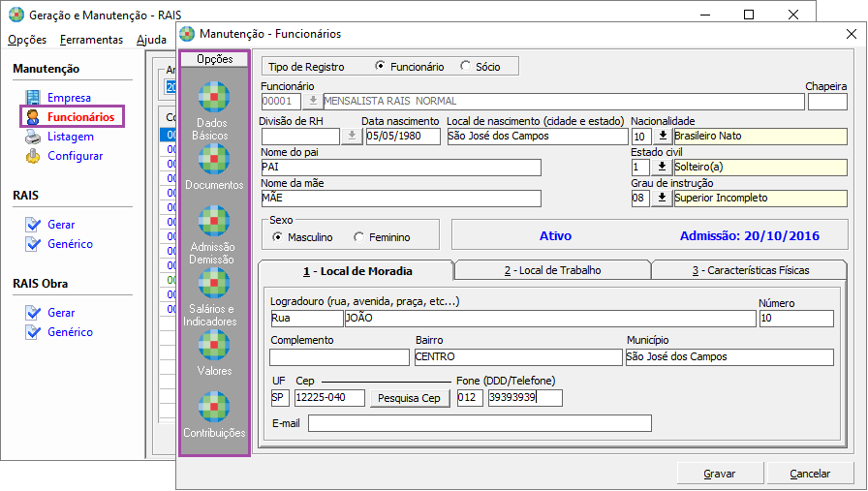Viewport: 868px width, 491px height.
Task: Open Admissão Demissão section icon
Action: click(x=214, y=221)
